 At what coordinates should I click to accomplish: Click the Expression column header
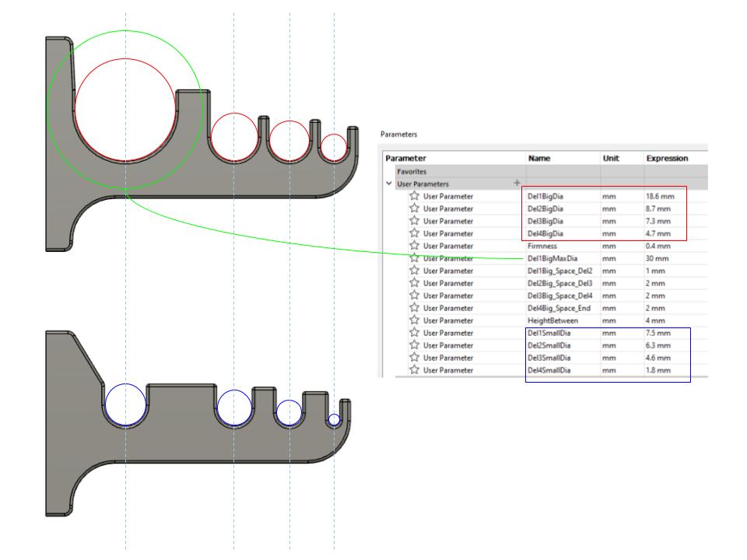[x=667, y=158]
